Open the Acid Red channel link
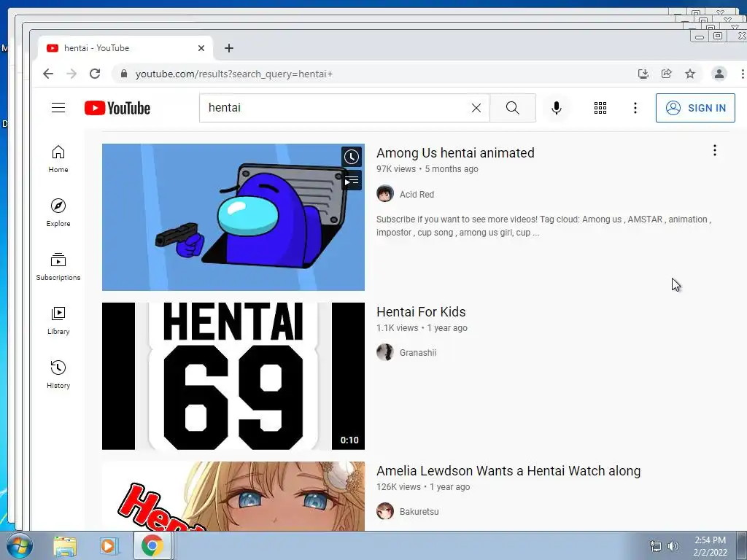 click(417, 194)
